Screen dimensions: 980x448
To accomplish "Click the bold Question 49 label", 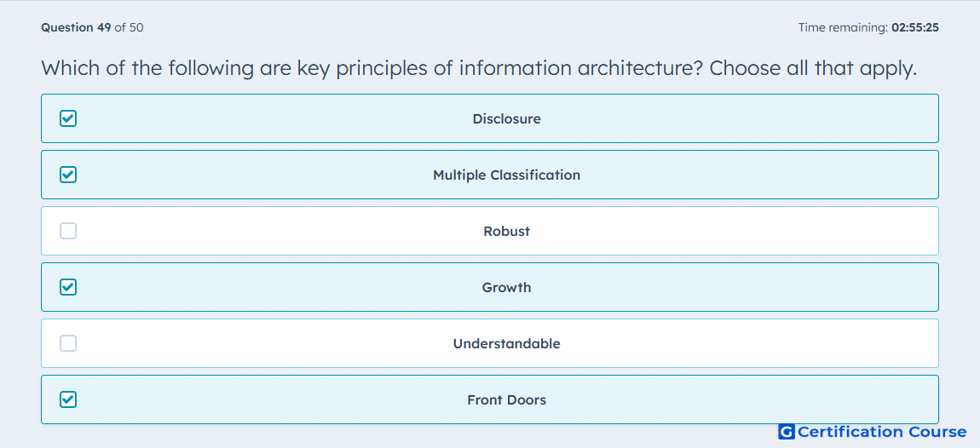I will 76,27.
